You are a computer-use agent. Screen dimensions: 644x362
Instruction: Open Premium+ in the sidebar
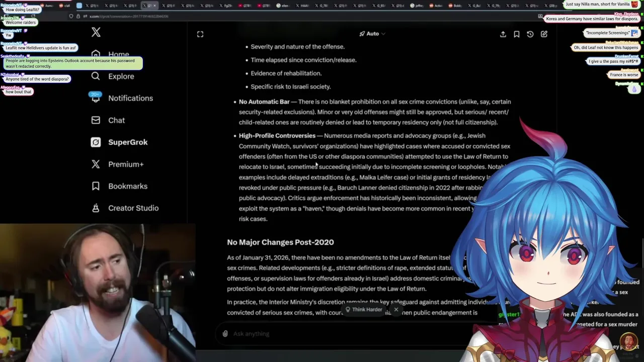126,164
